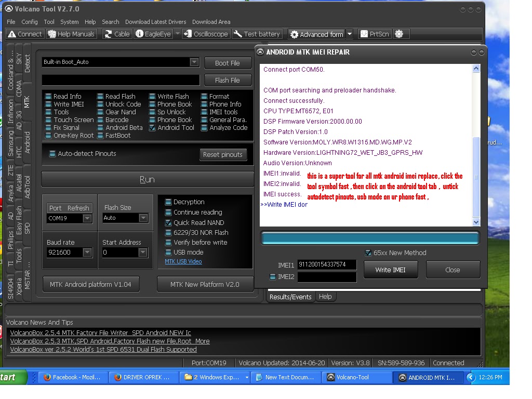Image resolution: width=532 pixels, height=399 pixels.
Task: Enable USB mode checkbox
Action: [168, 252]
